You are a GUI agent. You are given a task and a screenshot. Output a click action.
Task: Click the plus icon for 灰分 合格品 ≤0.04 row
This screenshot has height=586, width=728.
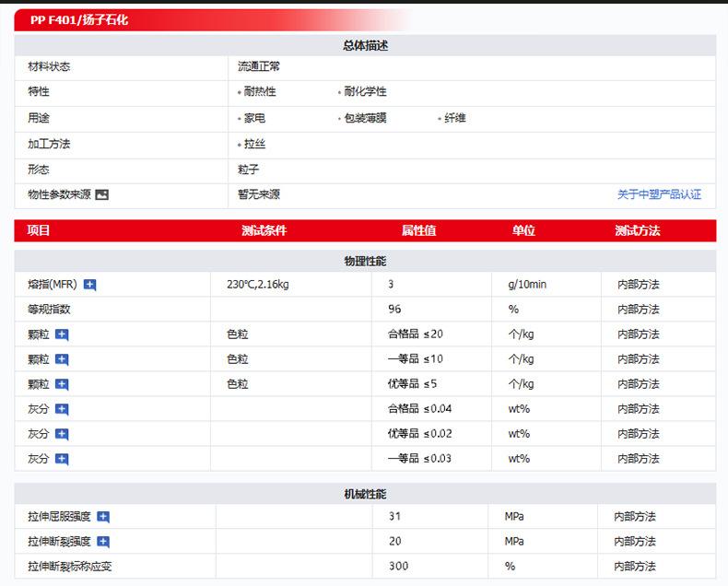point(62,409)
